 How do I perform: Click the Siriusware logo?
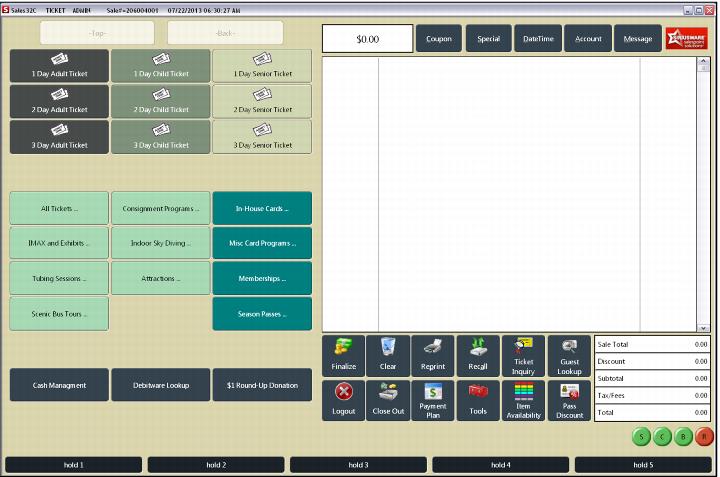click(x=687, y=39)
